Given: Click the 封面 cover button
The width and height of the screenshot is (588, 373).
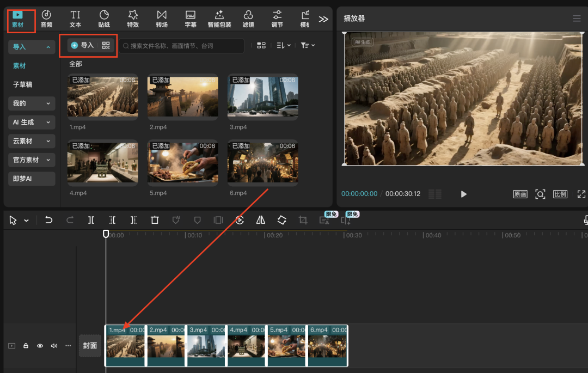Looking at the screenshot, I should (90, 346).
